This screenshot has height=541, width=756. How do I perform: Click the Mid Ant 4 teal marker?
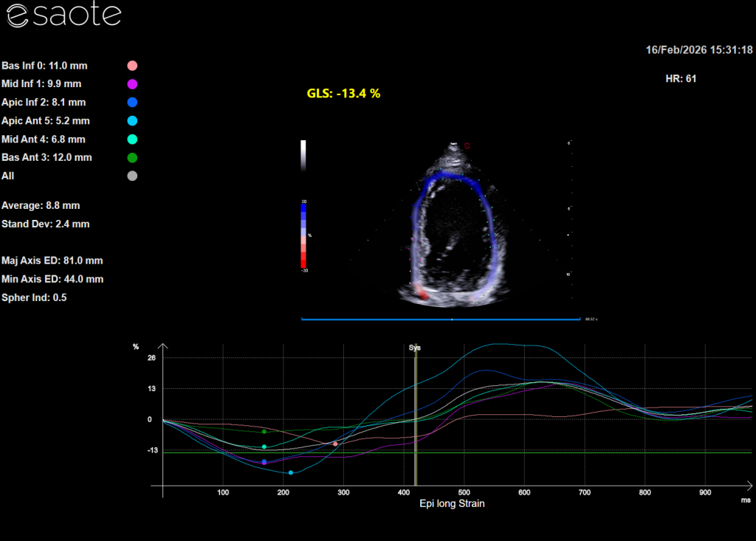(x=132, y=139)
